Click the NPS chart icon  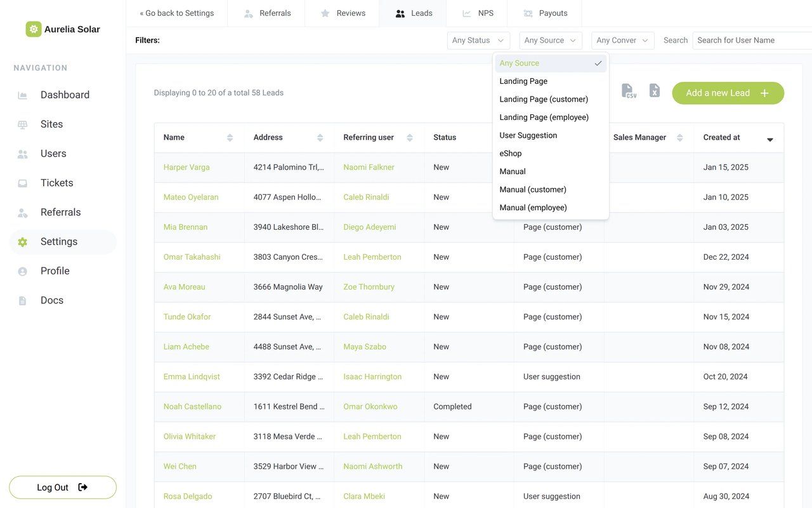pyautogui.click(x=467, y=13)
